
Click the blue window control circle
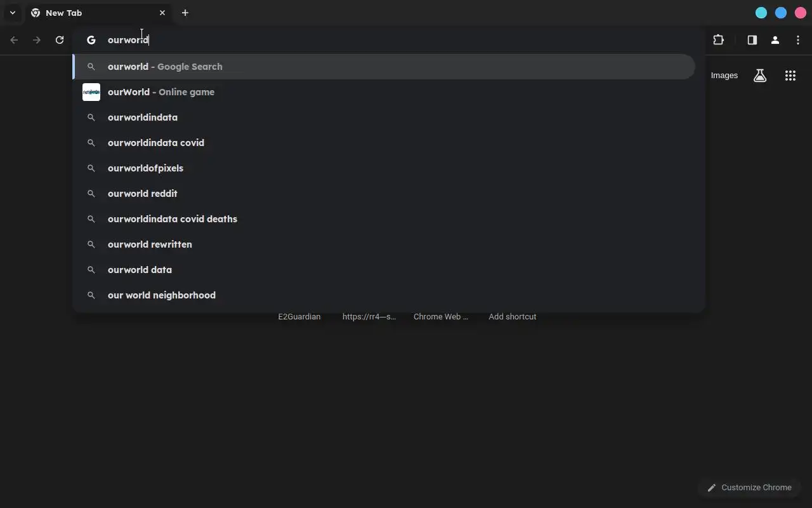click(x=781, y=13)
